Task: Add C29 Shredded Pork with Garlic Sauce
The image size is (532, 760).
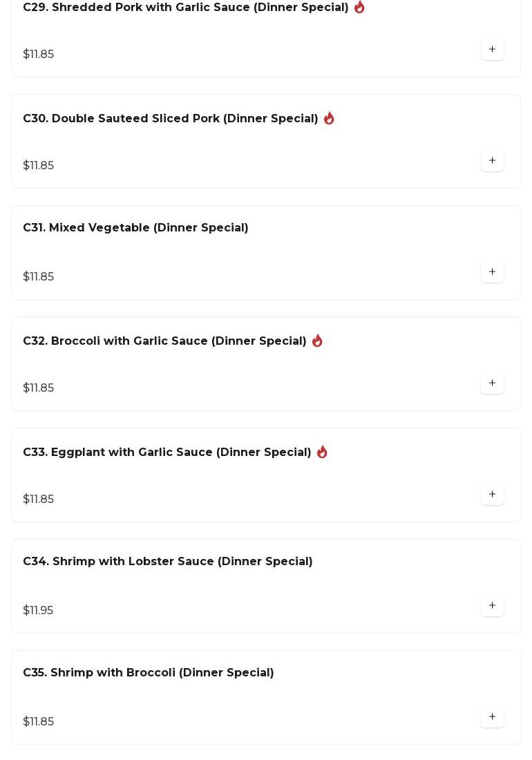Action: tap(492, 50)
